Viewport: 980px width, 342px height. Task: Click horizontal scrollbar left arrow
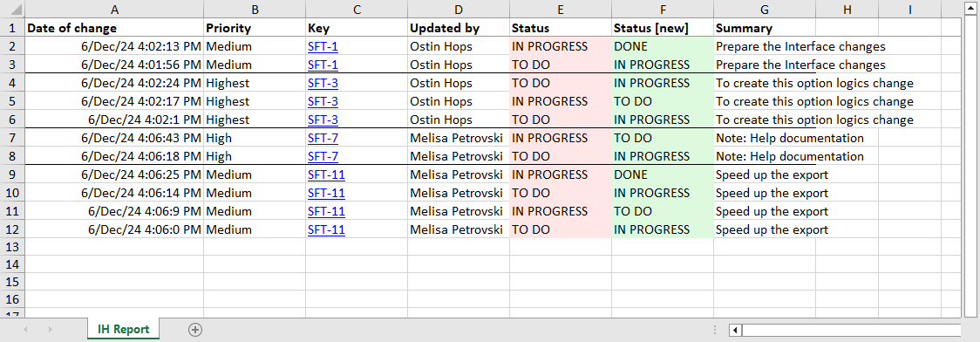point(736,330)
